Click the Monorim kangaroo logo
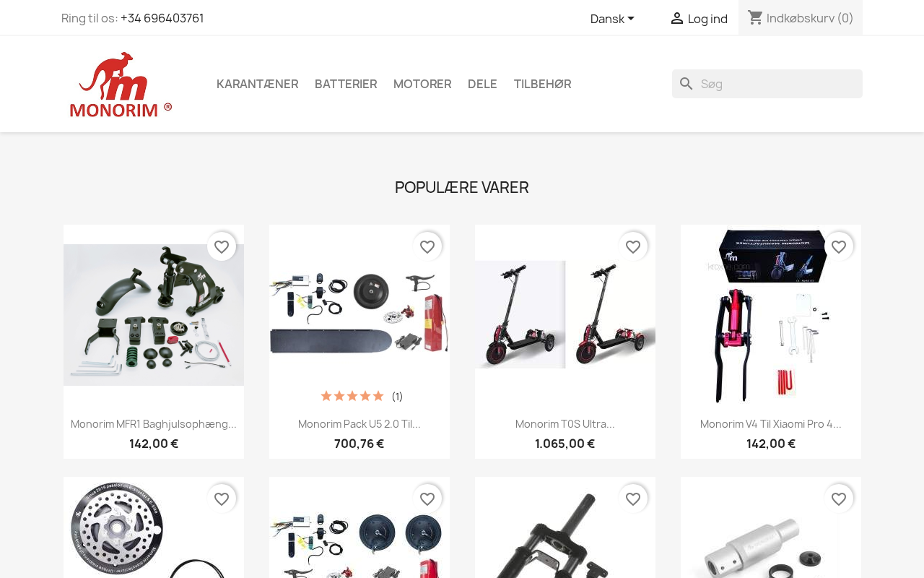The width and height of the screenshot is (924, 578). tap(121, 85)
